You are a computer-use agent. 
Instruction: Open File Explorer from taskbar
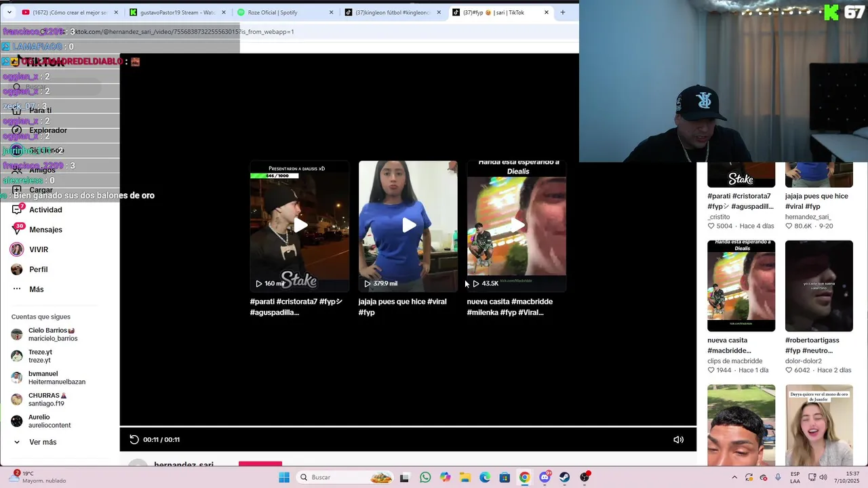[x=465, y=477]
